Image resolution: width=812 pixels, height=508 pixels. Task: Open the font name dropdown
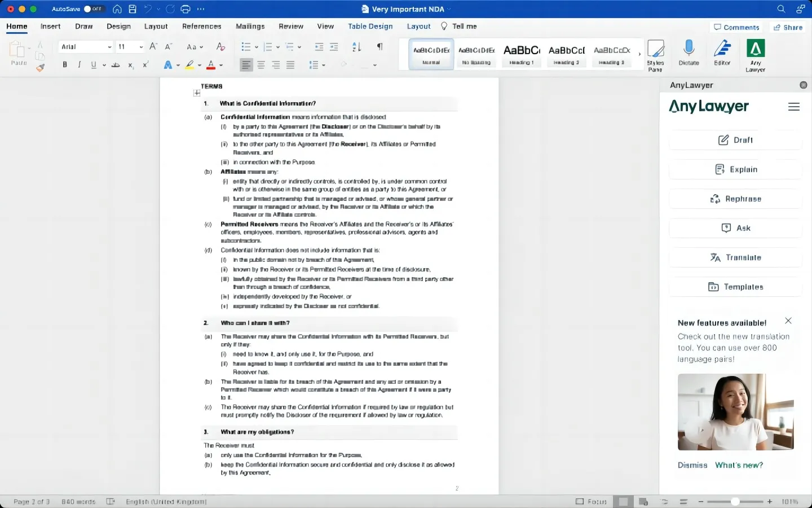point(109,47)
